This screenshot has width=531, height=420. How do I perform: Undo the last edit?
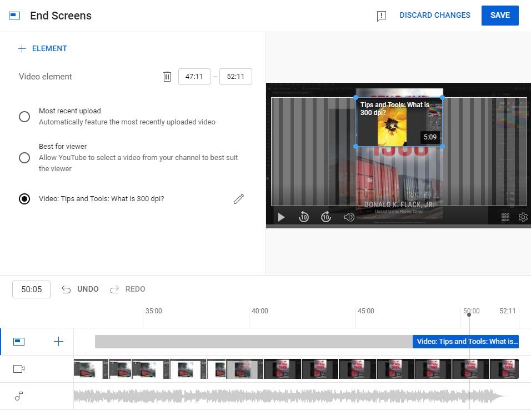click(80, 289)
